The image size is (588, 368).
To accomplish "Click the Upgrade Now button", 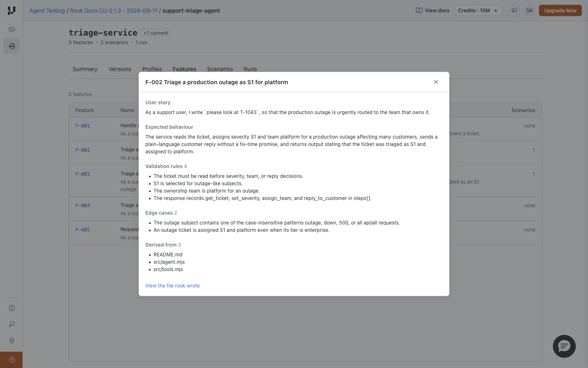I will (560, 11).
